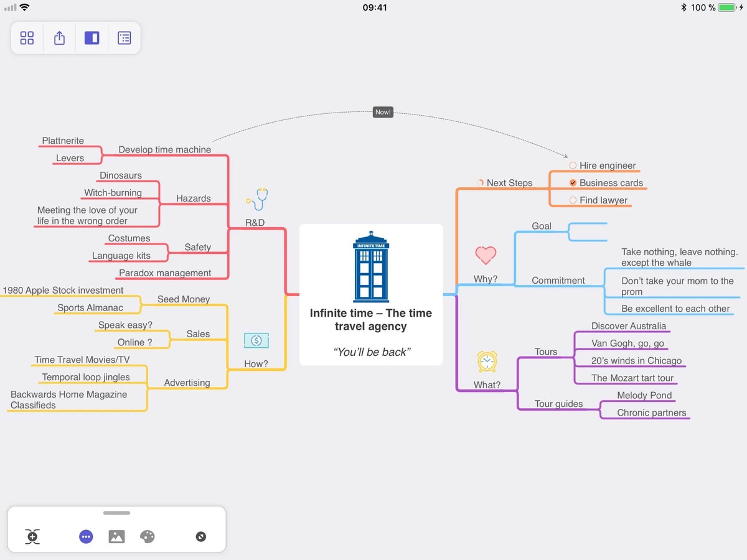Tap the Next Steps progress indicator
747x560 pixels.
click(480, 182)
